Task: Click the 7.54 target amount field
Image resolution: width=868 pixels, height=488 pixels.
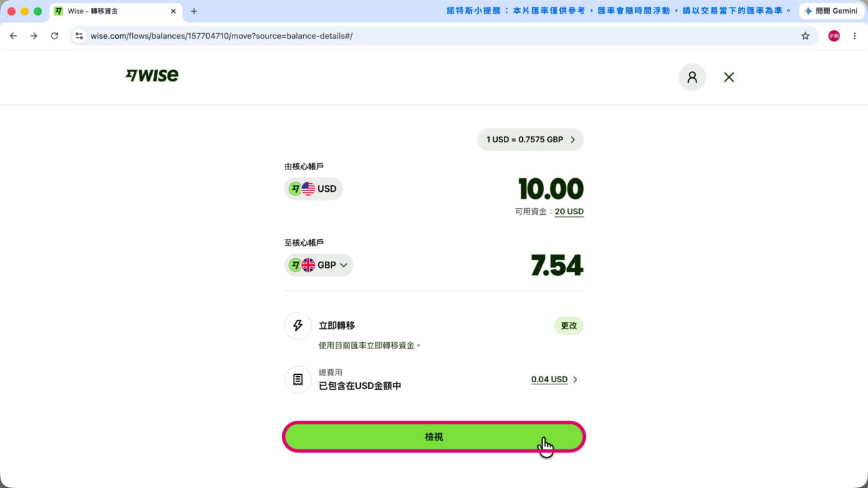Action: [557, 266]
